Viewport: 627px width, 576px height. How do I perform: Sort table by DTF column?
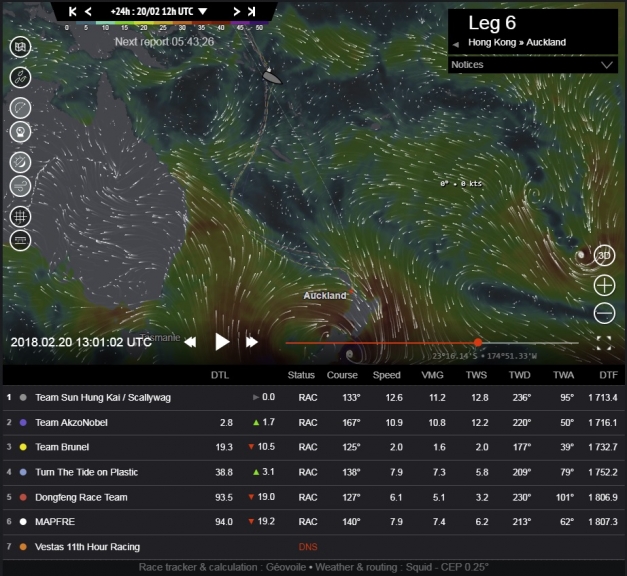click(609, 375)
